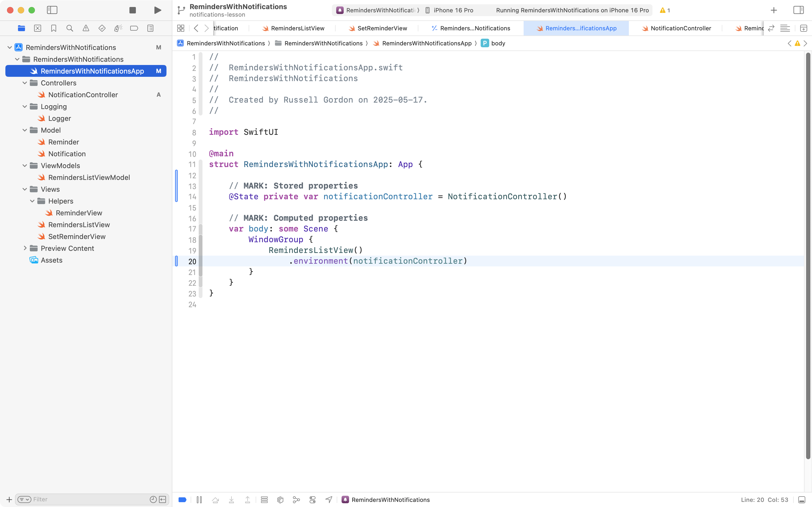The image size is (812, 507).
Task: Open the Breakpoint navigator icon
Action: coord(134,28)
